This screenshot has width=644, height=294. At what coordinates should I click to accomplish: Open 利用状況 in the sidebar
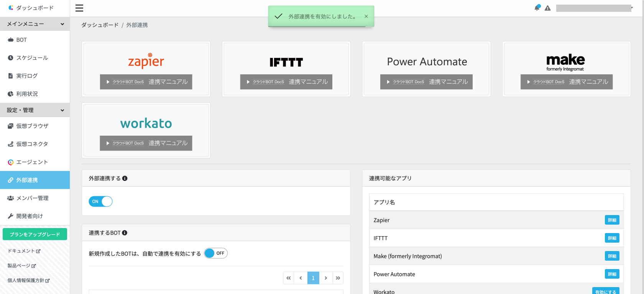pos(35,94)
